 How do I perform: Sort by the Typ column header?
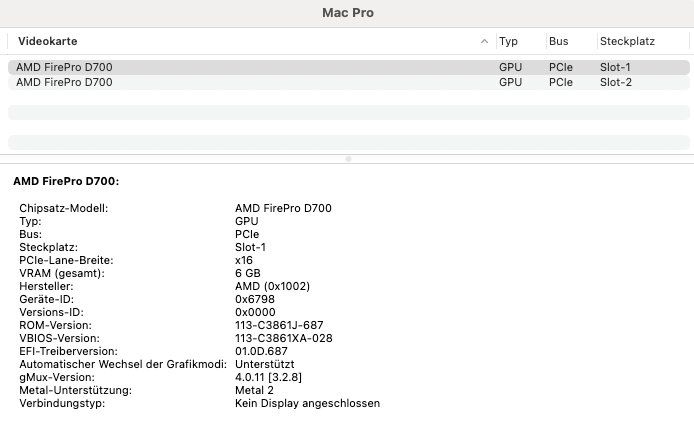pos(508,41)
